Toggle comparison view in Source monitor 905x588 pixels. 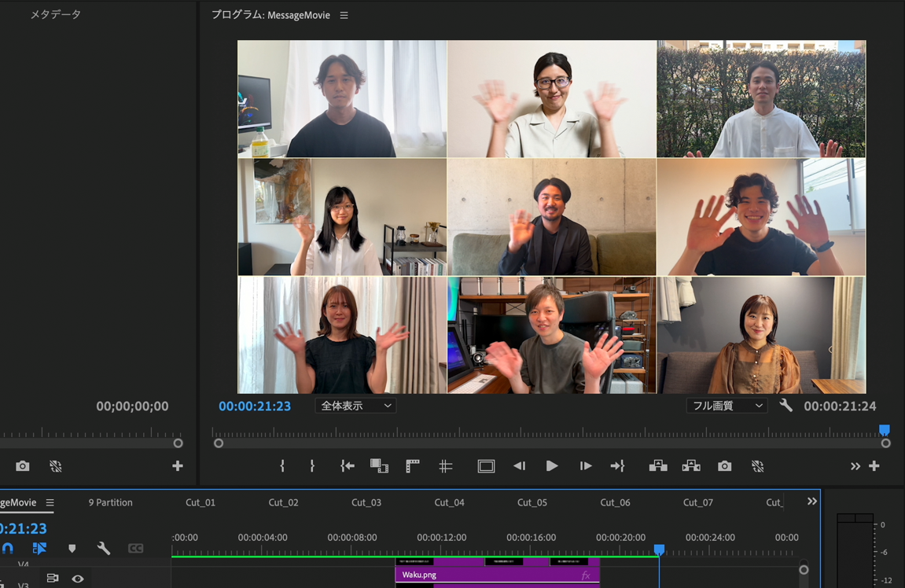pyautogui.click(x=55, y=465)
